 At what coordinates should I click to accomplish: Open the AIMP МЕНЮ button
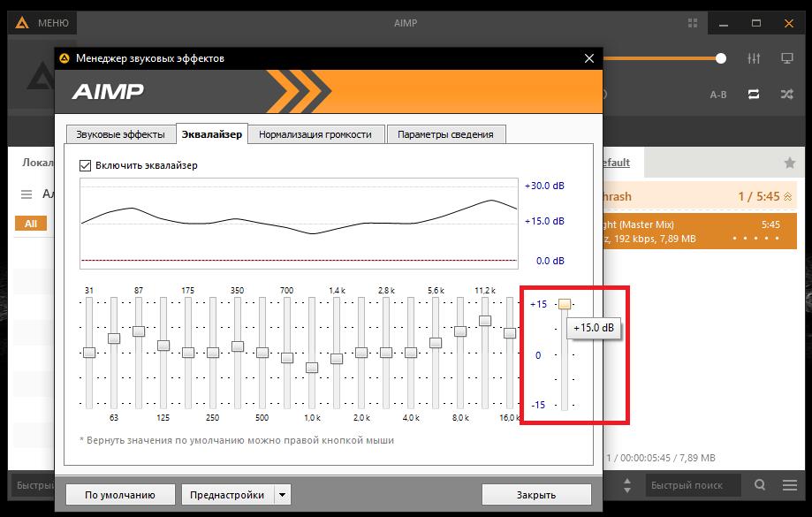tap(43, 23)
